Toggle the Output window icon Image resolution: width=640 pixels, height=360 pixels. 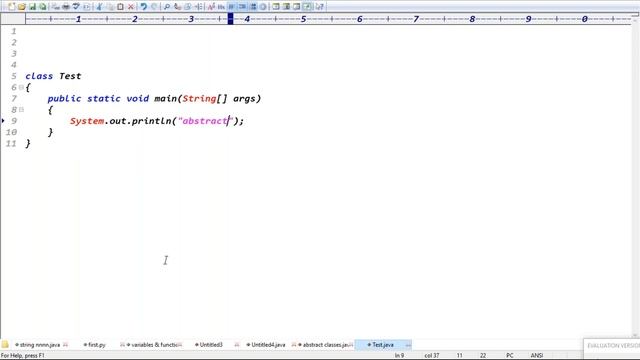[297, 7]
